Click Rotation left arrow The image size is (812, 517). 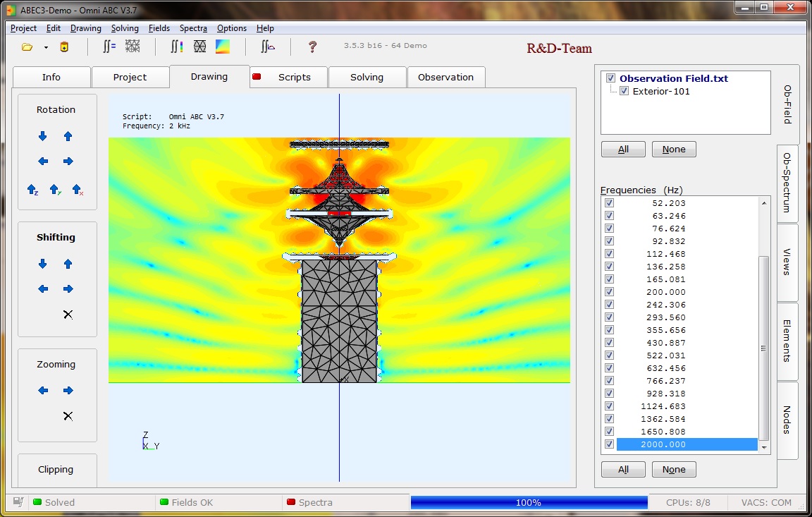[43, 162]
